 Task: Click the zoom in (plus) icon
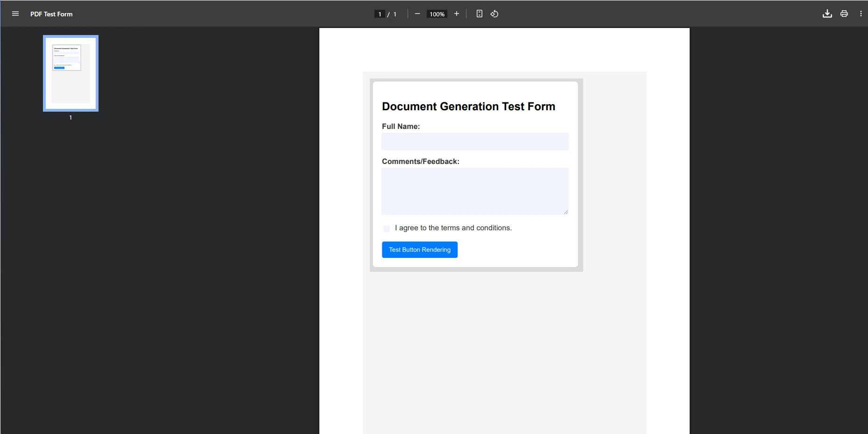pyautogui.click(x=456, y=14)
